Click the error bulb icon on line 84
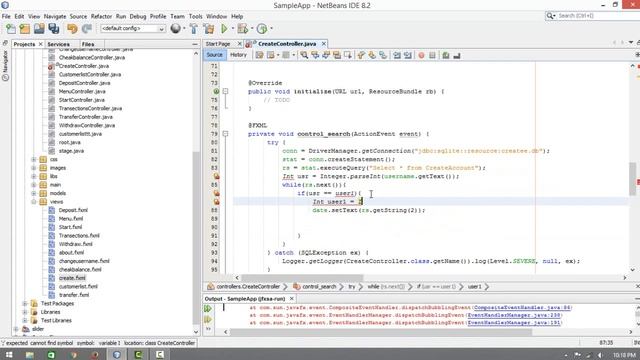 point(216,176)
